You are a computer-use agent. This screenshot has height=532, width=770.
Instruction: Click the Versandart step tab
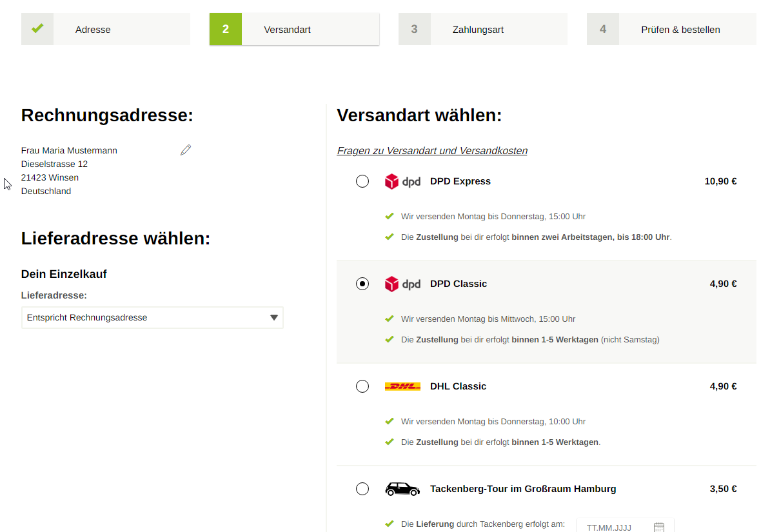point(294,29)
